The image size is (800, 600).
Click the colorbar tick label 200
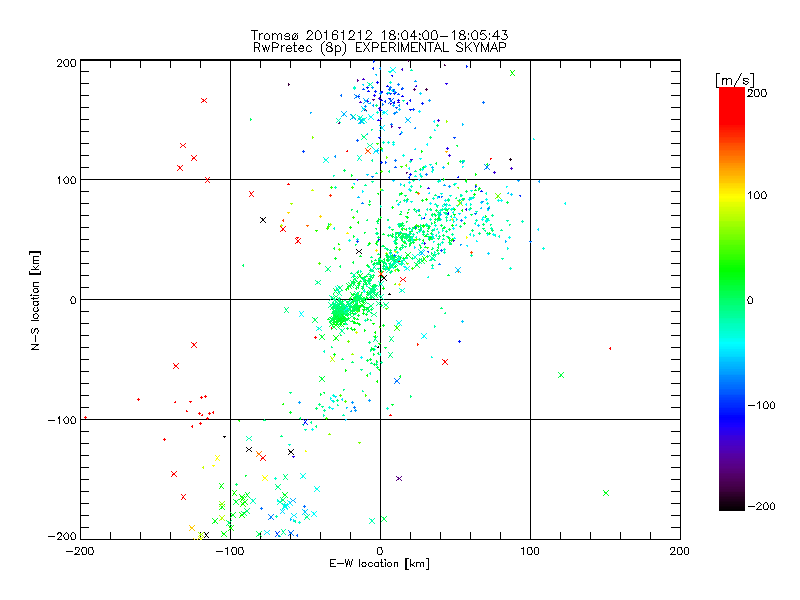(757, 93)
